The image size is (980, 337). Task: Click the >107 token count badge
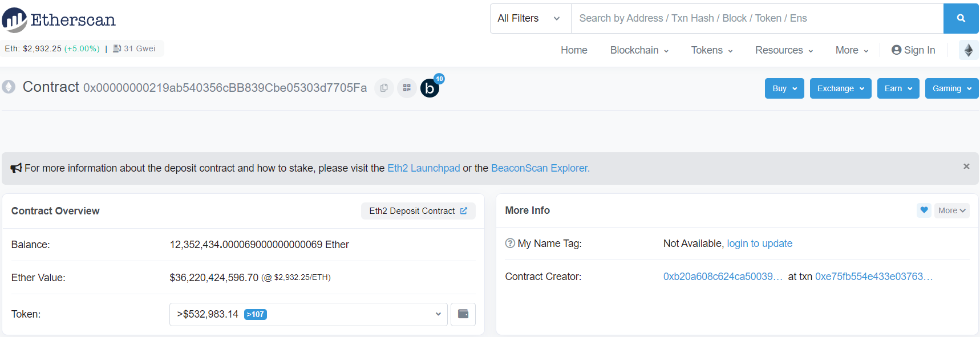click(x=256, y=314)
